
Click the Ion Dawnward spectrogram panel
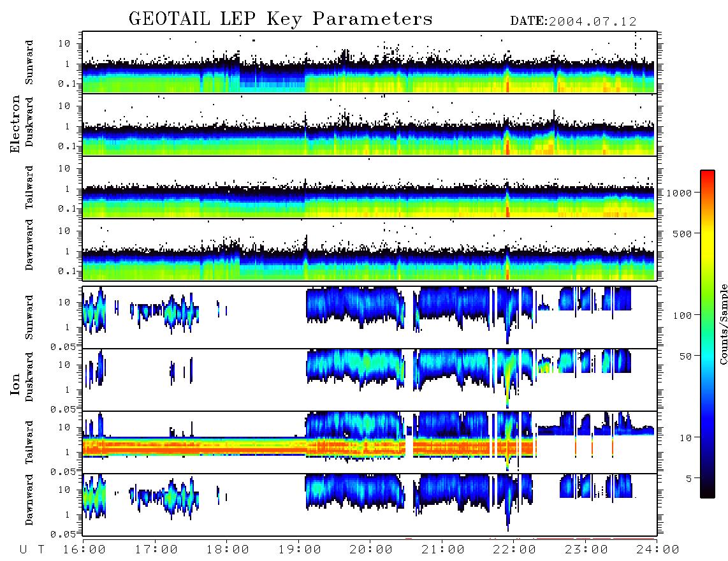click(370, 504)
